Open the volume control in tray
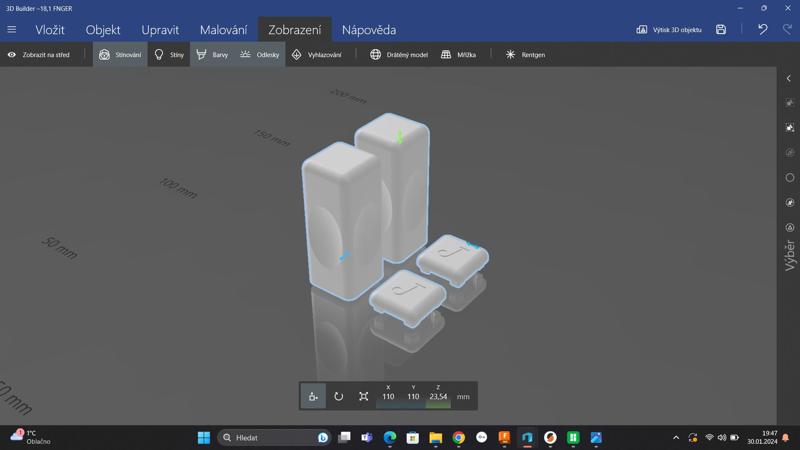This screenshot has height=450, width=800. (x=721, y=438)
